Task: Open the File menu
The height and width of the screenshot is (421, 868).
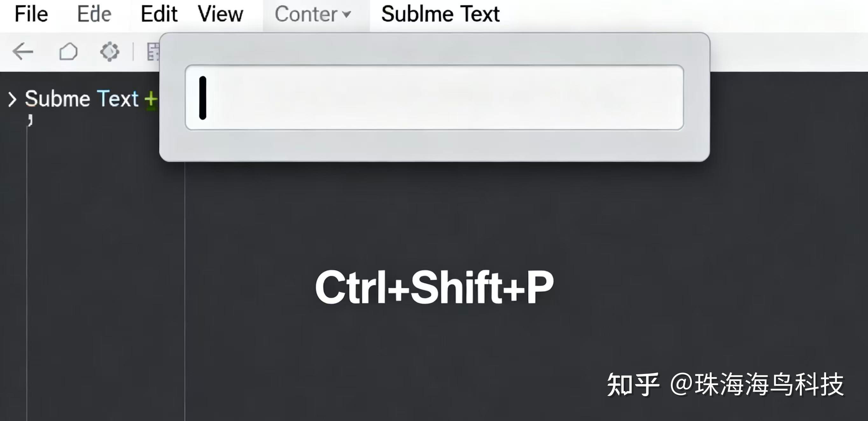Action: 31,14
